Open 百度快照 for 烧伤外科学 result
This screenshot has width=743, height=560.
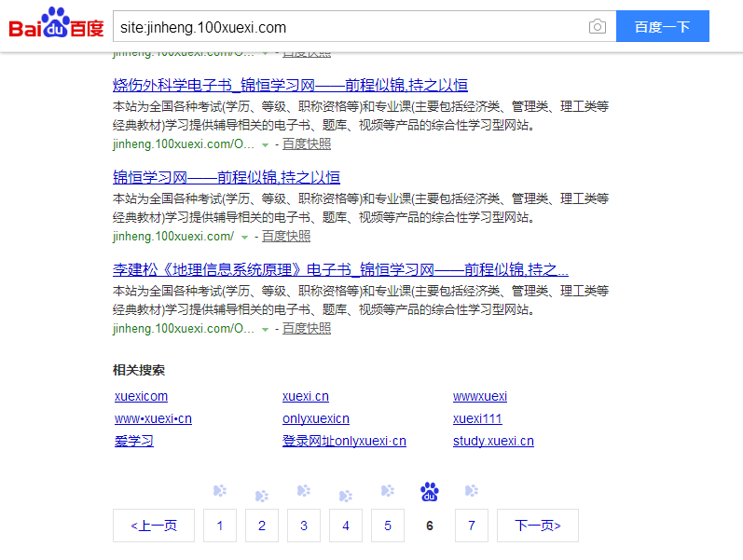307,144
